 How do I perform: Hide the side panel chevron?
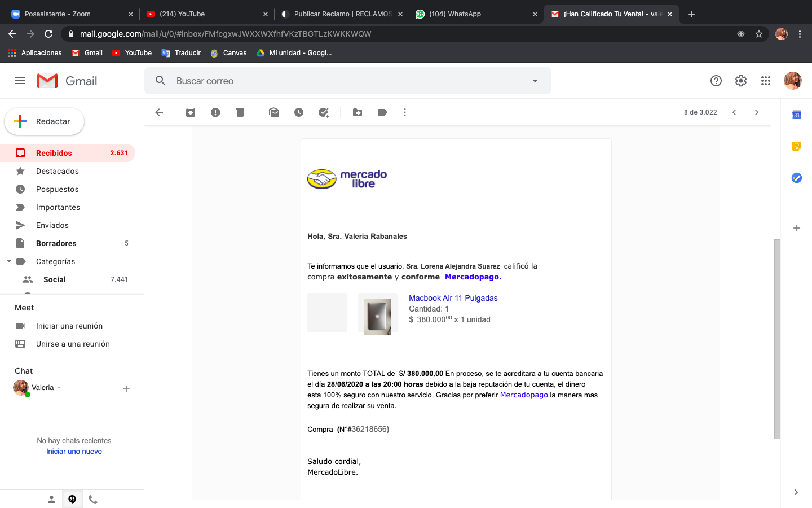click(x=796, y=492)
